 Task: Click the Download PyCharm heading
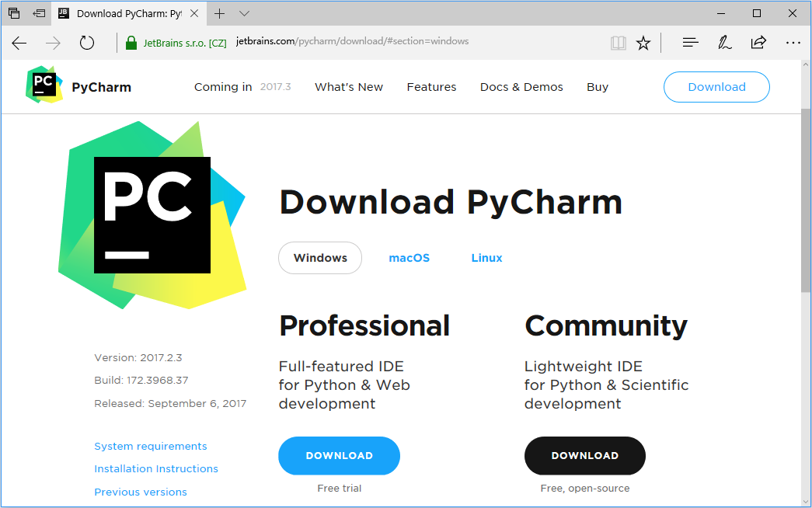point(451,202)
